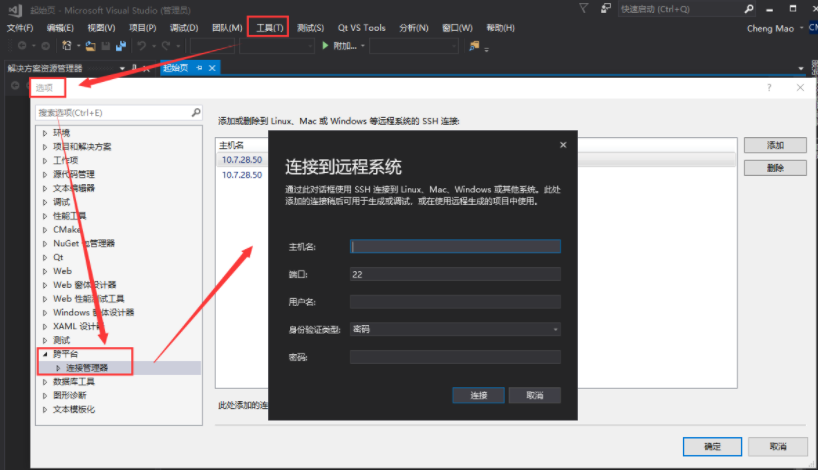
Task: Expand the 环境 tree node
Action: coord(45,133)
